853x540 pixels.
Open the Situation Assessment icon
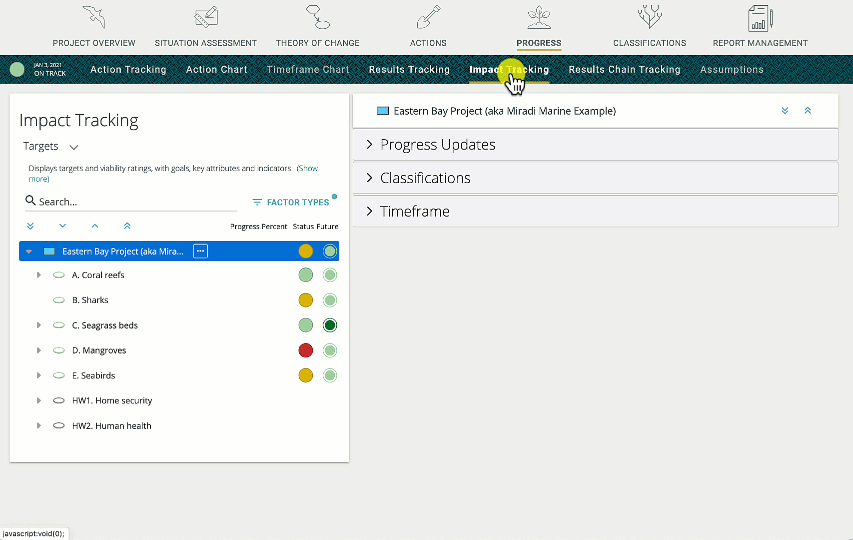(x=205, y=18)
